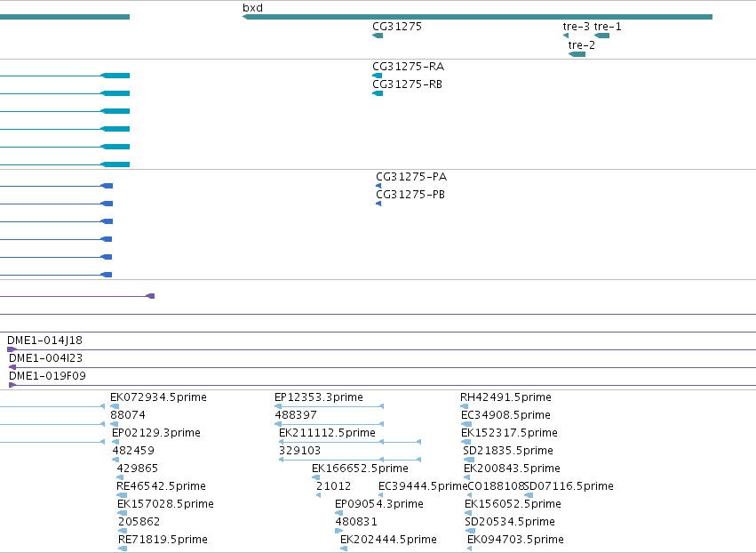Screen dimensions: 756x553
Task: Select feature label 480831
Action: click(x=356, y=522)
